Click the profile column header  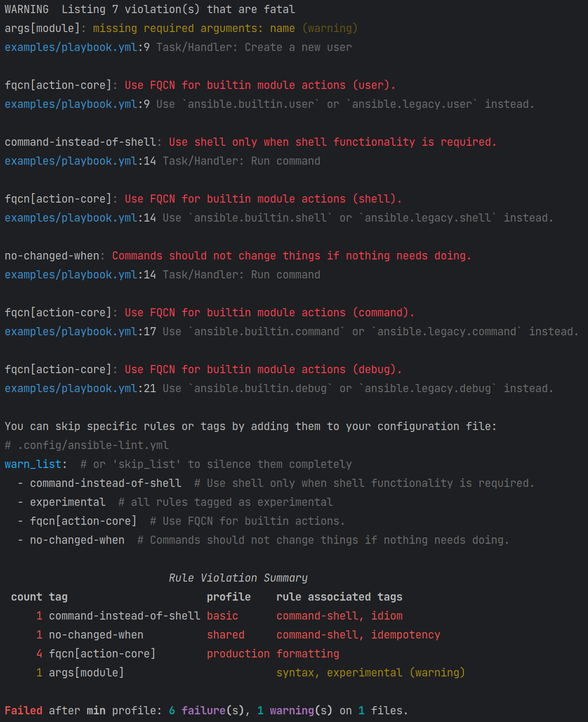(228, 597)
